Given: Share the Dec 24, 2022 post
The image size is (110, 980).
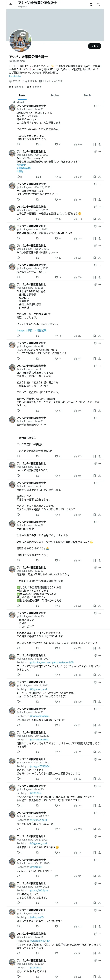Looking at the screenshot, I should [99, 199].
